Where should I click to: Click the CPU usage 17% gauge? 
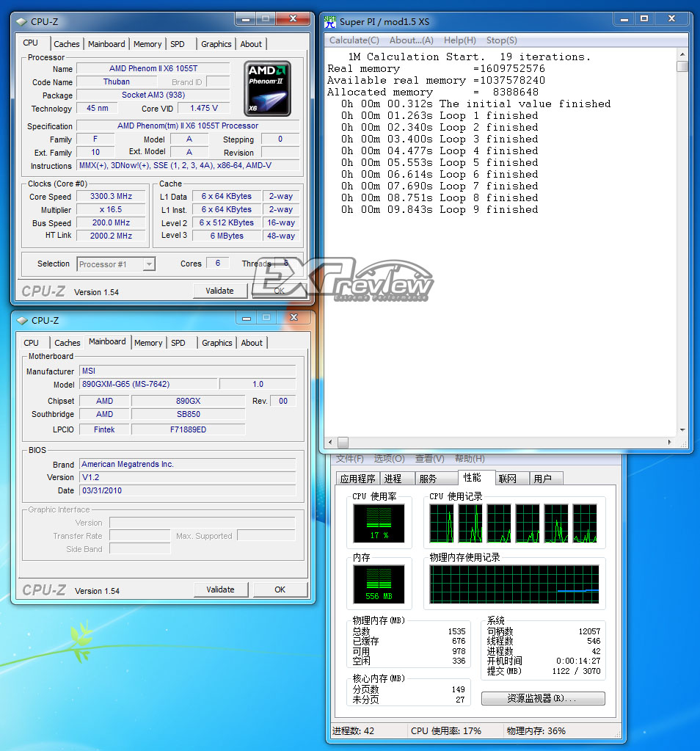[379, 523]
